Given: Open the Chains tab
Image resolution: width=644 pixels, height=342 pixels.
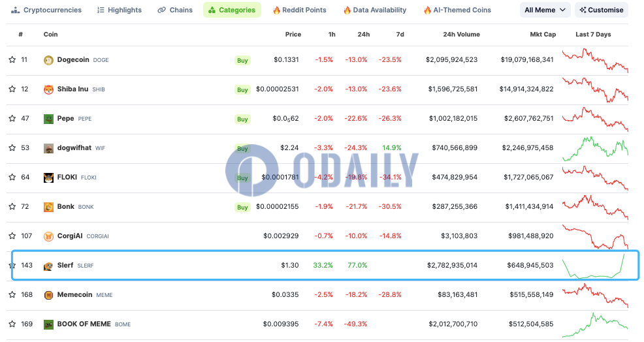Looking at the screenshot, I should click(175, 10).
